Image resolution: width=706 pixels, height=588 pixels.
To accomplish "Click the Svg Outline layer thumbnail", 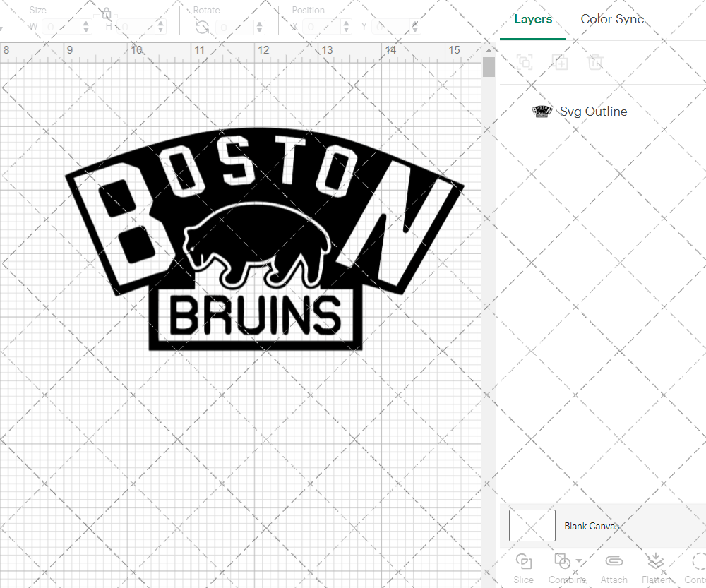I will tap(542, 112).
